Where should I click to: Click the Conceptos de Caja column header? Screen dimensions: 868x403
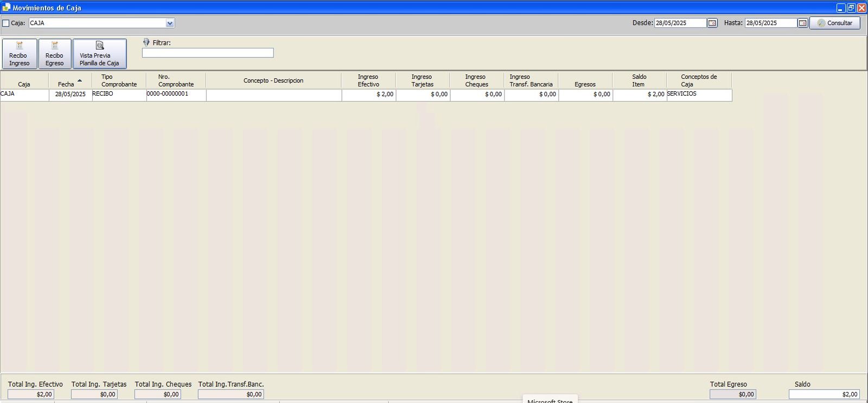tap(699, 80)
